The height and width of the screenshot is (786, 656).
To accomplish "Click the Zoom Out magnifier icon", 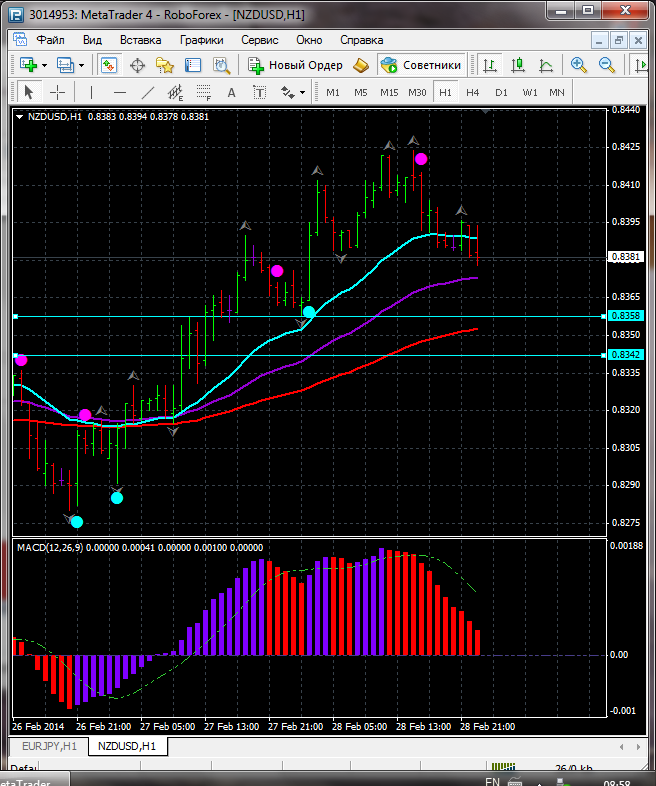I will 606,65.
